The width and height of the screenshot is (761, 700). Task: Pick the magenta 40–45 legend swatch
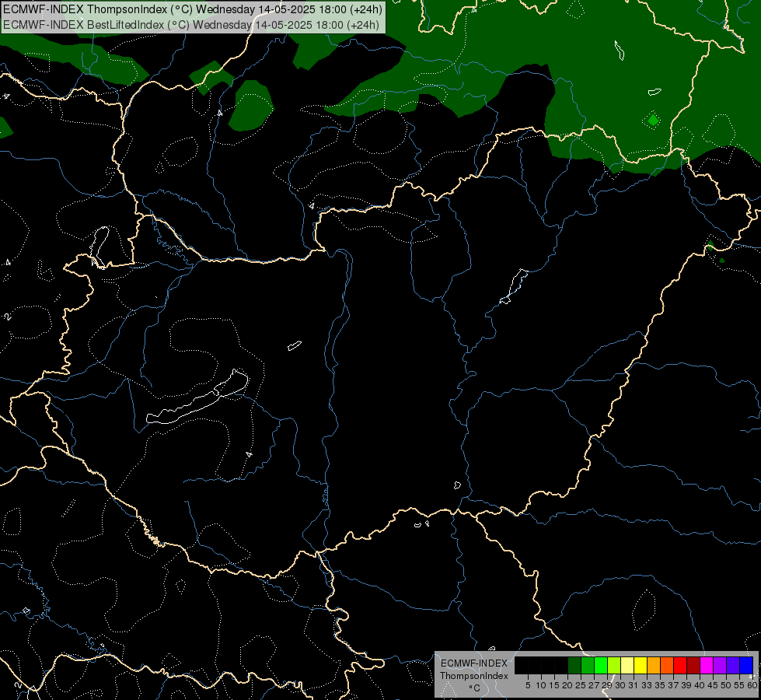(707, 665)
